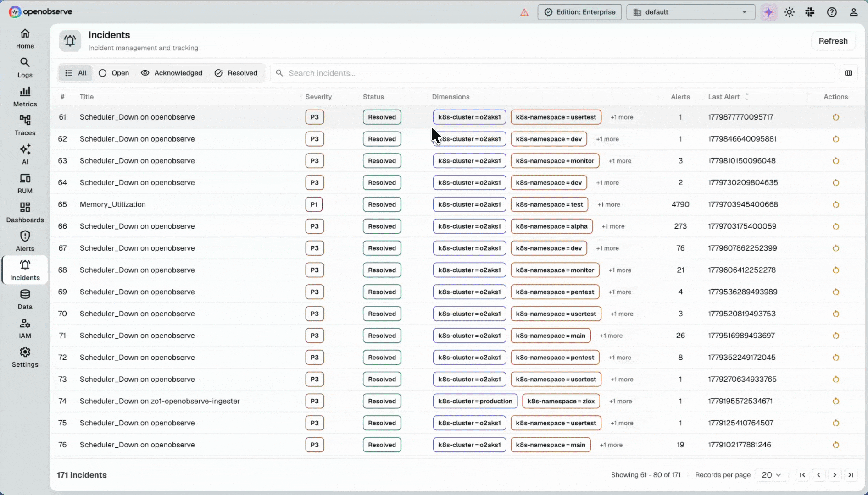Toggle light/dark theme sun icon
868x495 pixels.
tap(789, 12)
